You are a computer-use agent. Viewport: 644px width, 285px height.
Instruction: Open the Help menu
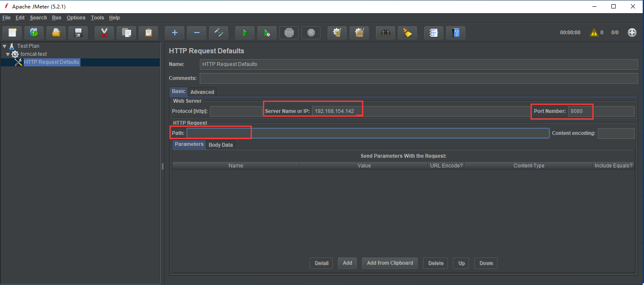114,18
